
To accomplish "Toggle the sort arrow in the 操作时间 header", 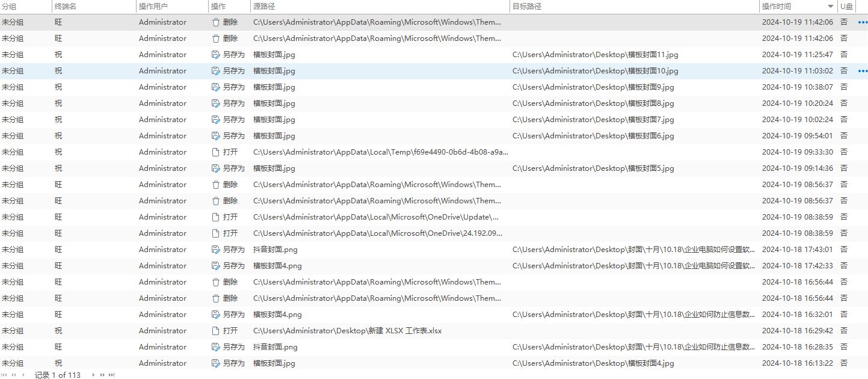I will coord(831,7).
